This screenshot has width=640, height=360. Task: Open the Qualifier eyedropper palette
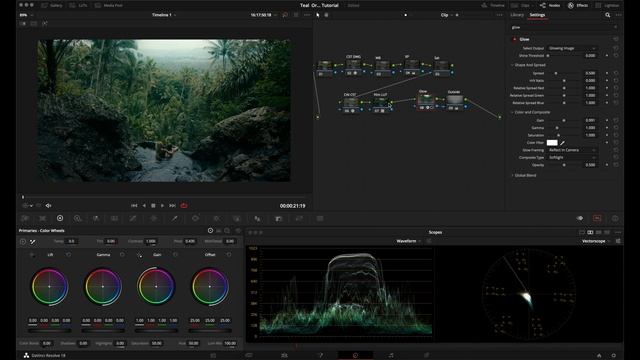tap(174, 218)
